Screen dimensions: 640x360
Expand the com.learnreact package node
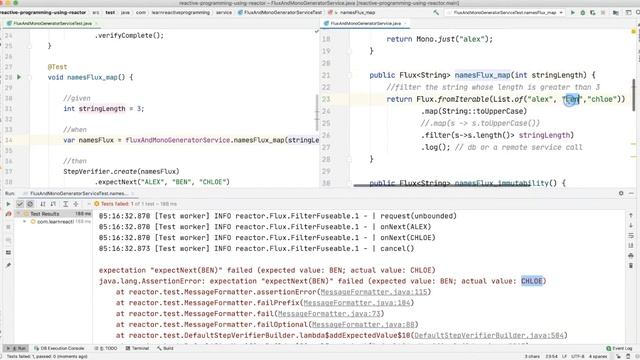pos(24,222)
